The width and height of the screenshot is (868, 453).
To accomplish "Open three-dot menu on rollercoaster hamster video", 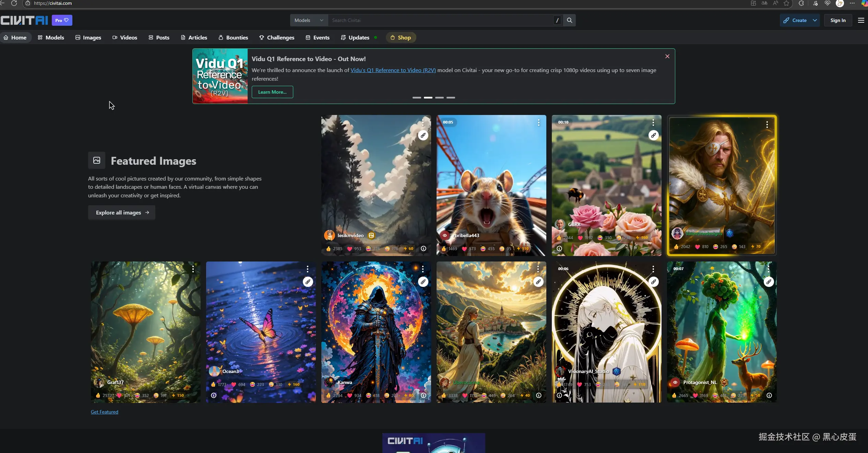I will click(x=538, y=123).
